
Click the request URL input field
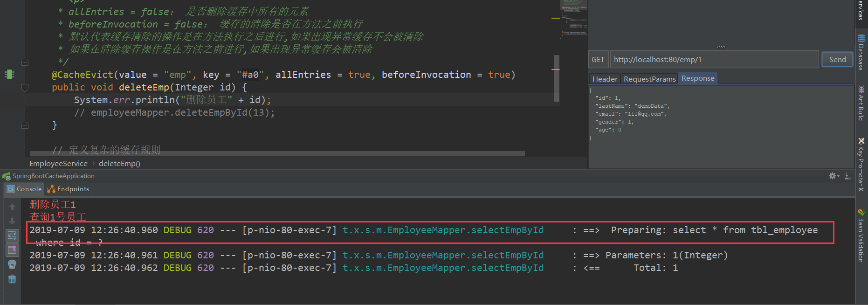[x=714, y=59]
